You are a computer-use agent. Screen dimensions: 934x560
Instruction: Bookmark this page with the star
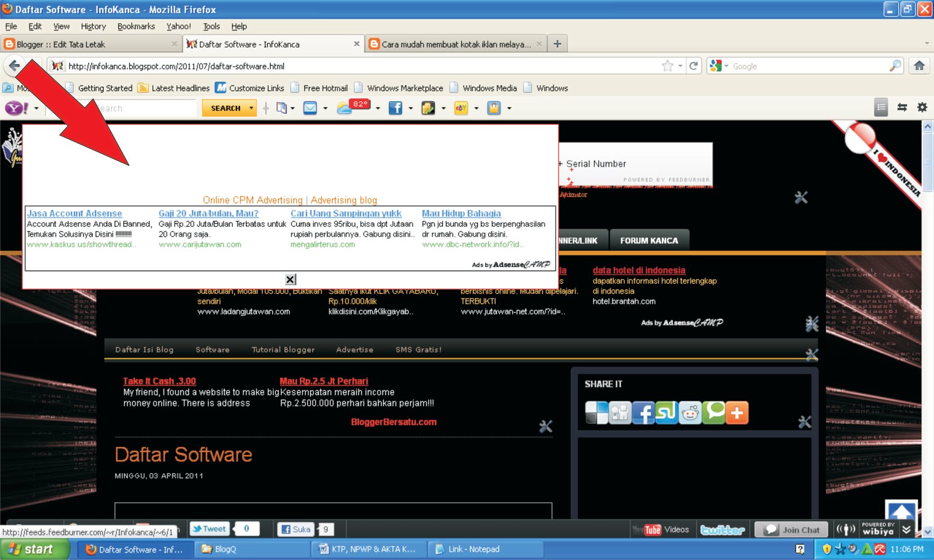(x=667, y=66)
